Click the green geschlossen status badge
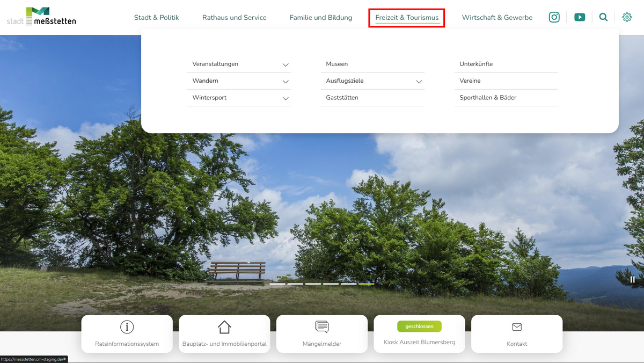Viewport: 644px width, 363px height. tap(419, 326)
